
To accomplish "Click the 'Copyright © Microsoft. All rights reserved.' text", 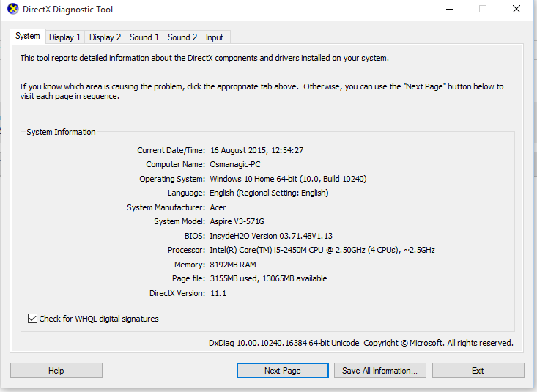I will 438,343.
